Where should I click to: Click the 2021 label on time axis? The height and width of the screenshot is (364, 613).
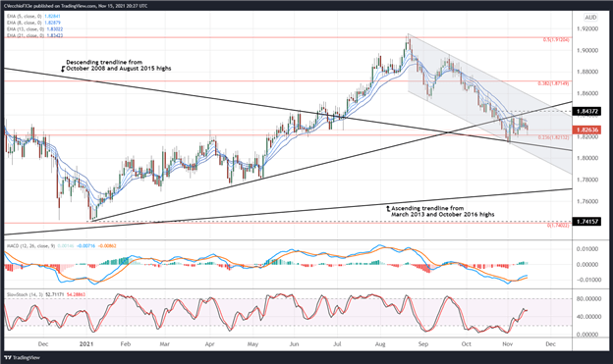tap(86, 344)
